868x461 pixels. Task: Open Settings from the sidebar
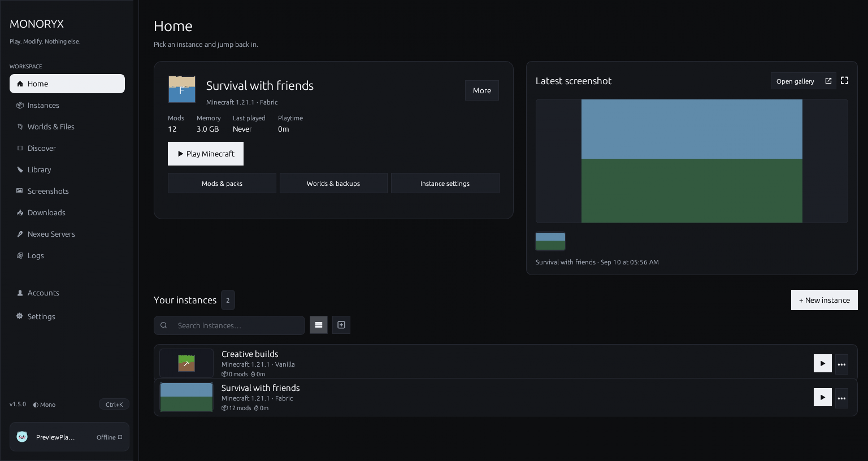click(x=67, y=316)
